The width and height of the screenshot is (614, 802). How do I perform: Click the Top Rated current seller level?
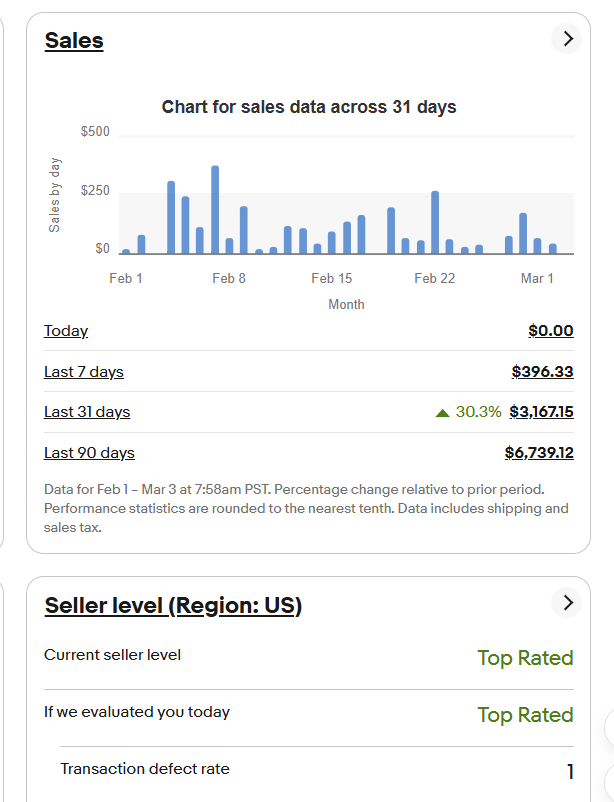pyautogui.click(x=525, y=658)
